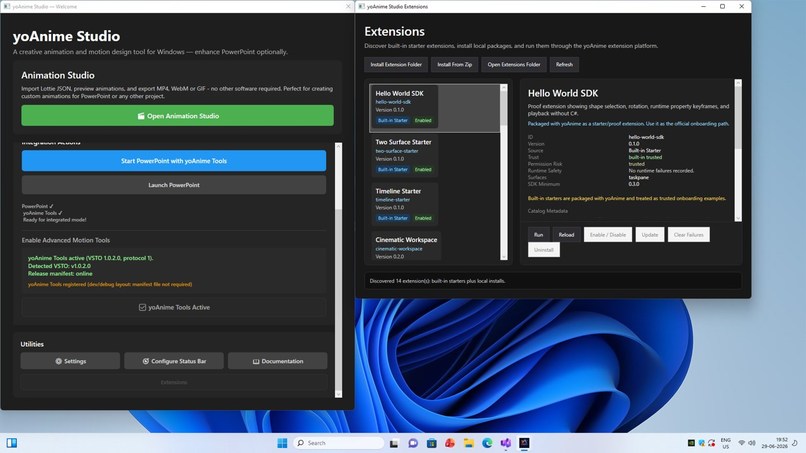The width and height of the screenshot is (806, 453).
Task: Open Widgets button at taskbar left
Action: [11, 443]
